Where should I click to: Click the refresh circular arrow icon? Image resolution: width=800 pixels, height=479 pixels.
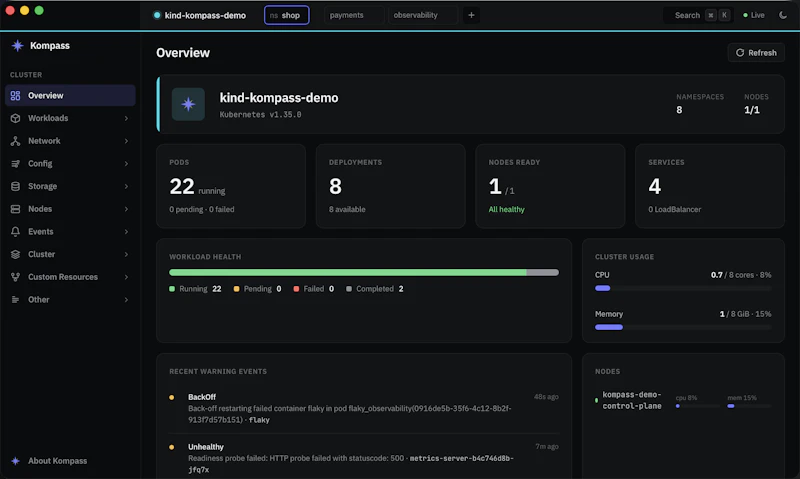click(x=740, y=53)
